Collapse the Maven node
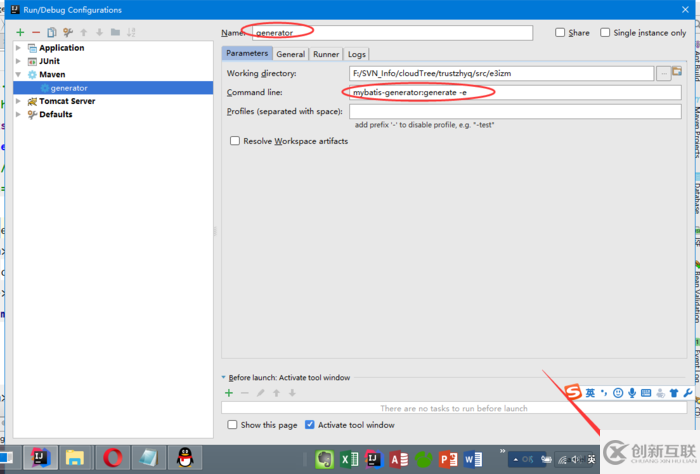The image size is (700, 474). [x=18, y=75]
